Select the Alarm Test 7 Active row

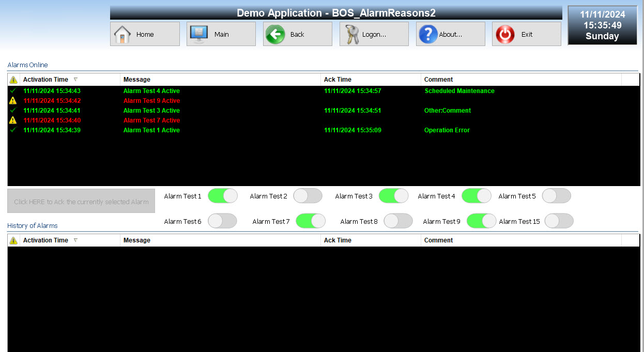[x=151, y=120]
